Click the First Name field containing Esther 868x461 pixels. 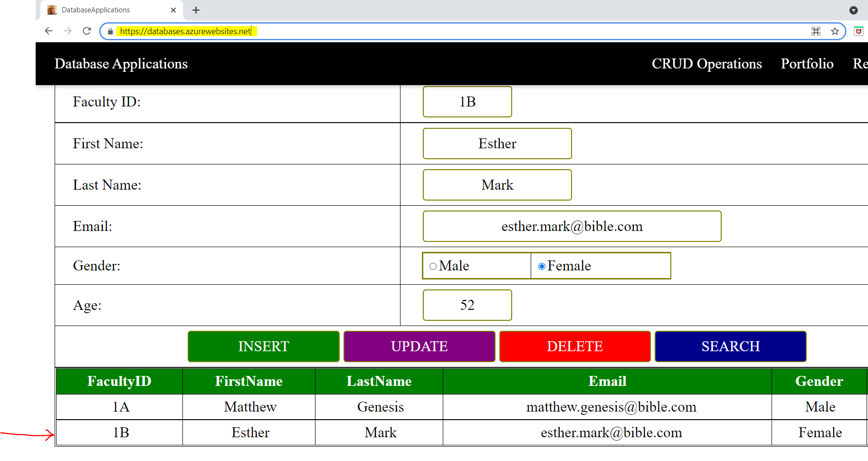click(497, 144)
